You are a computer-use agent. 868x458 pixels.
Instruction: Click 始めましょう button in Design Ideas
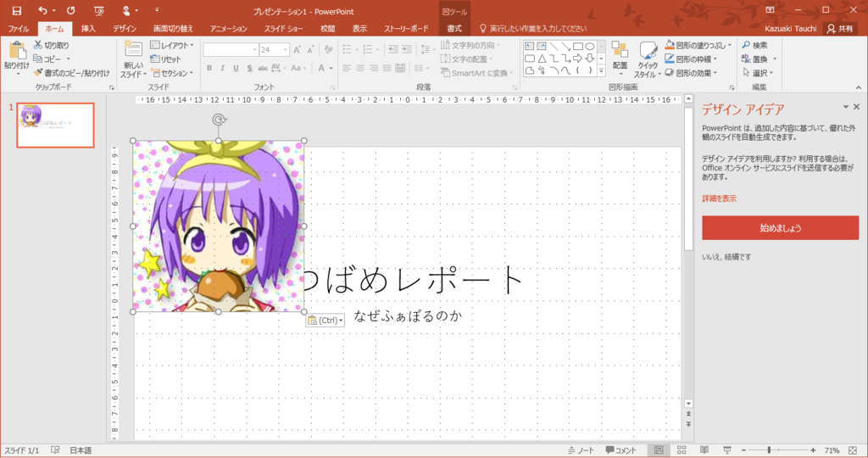coord(780,227)
